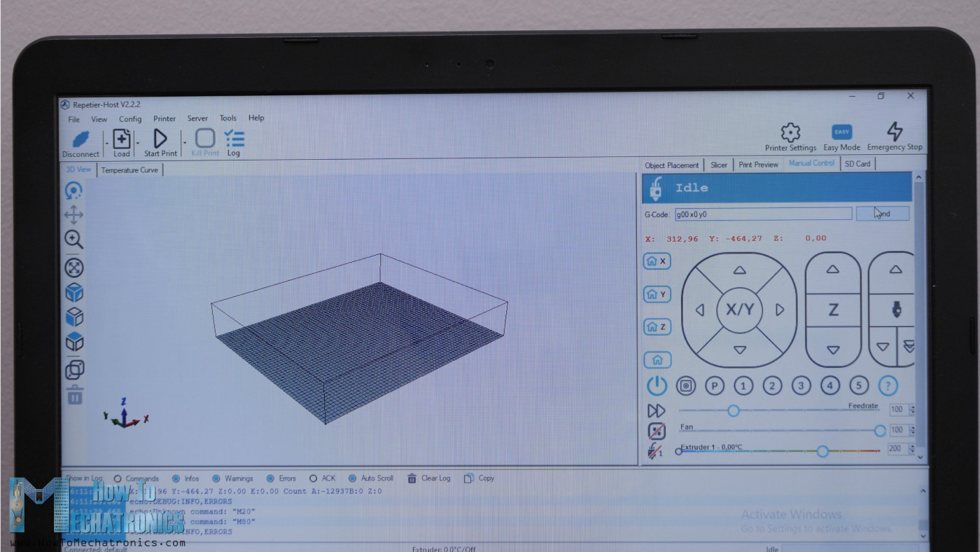
Task: Home the X axis
Action: click(x=656, y=261)
